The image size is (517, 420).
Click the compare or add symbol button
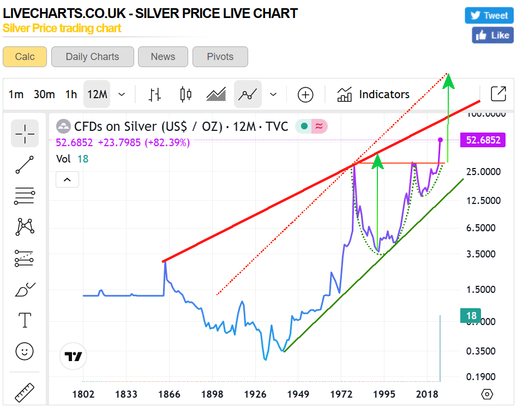coord(305,94)
